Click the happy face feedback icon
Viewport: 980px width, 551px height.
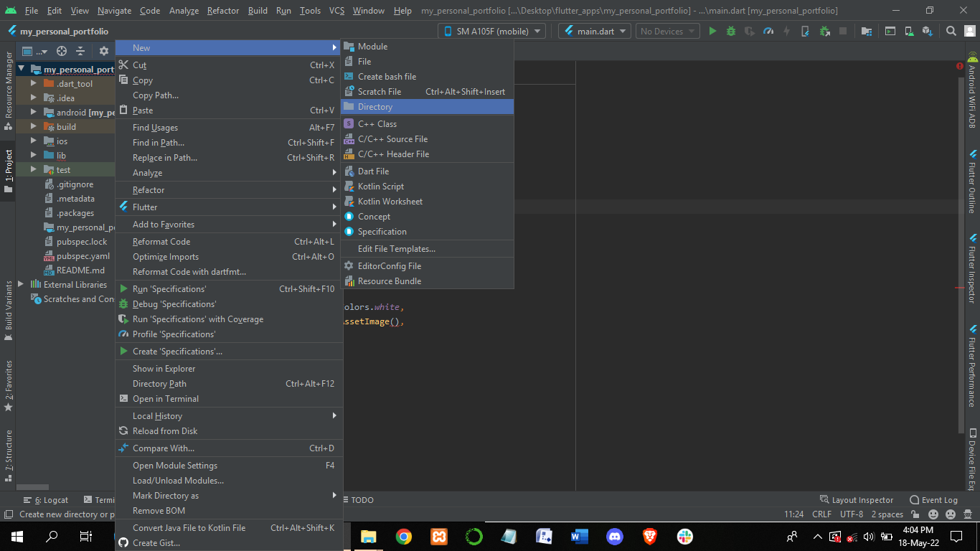click(x=933, y=514)
